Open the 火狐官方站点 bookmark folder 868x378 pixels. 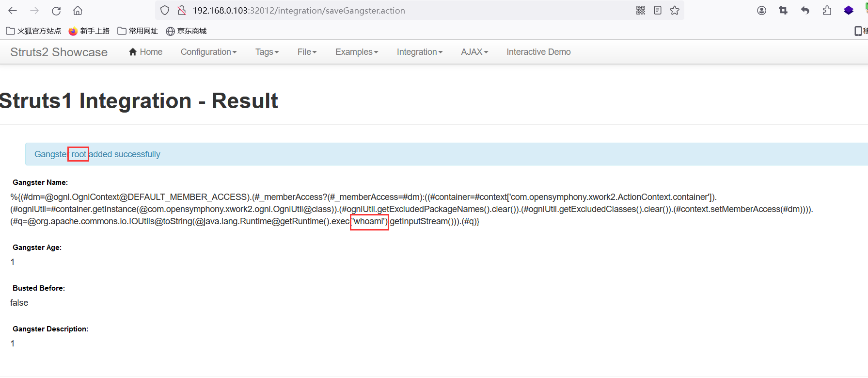(x=33, y=31)
